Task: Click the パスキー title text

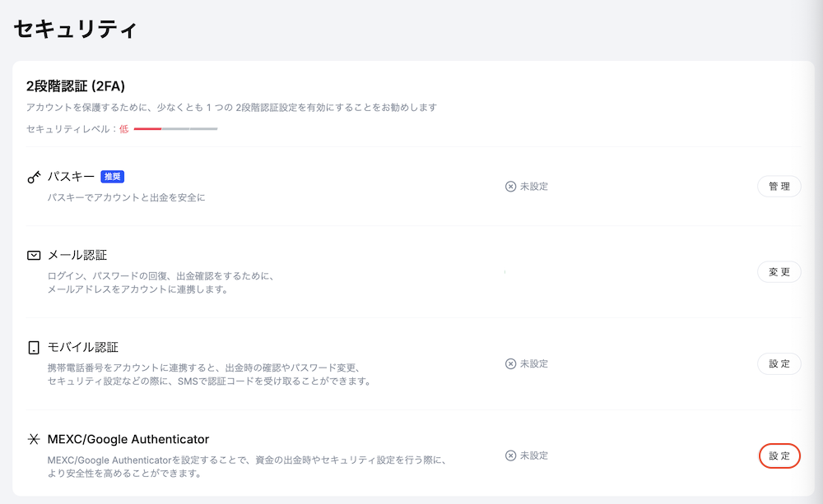Action: (71, 177)
